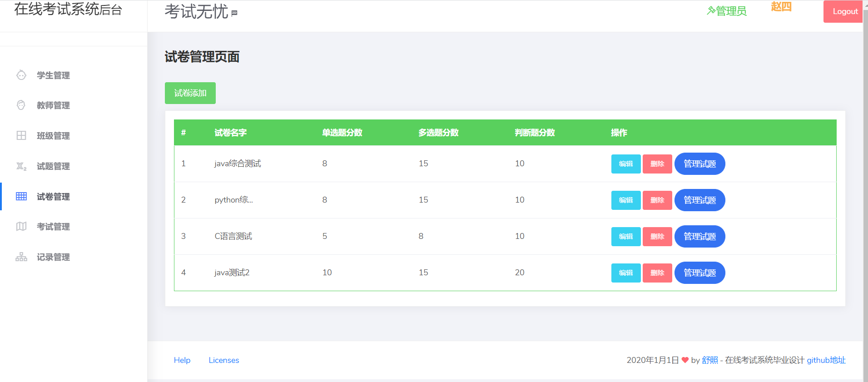
Task: Open 记录管理 from the sidebar
Action: pos(53,257)
